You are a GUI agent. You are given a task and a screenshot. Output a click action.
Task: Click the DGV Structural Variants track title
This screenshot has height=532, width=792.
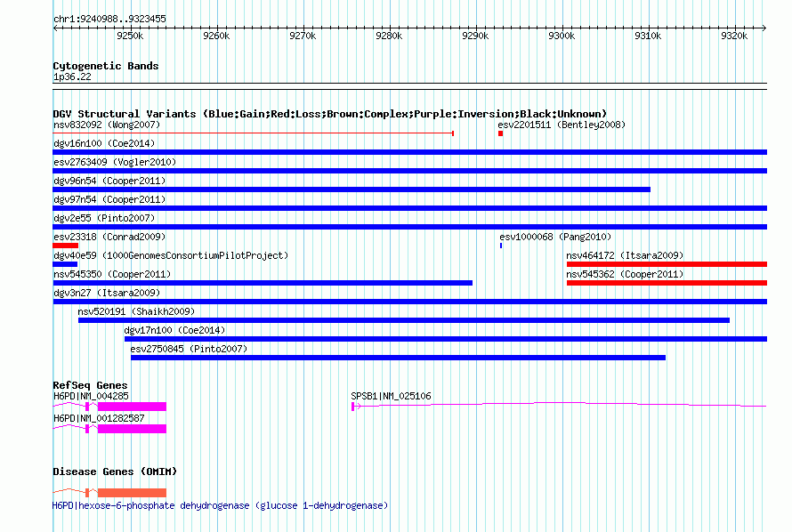point(330,114)
